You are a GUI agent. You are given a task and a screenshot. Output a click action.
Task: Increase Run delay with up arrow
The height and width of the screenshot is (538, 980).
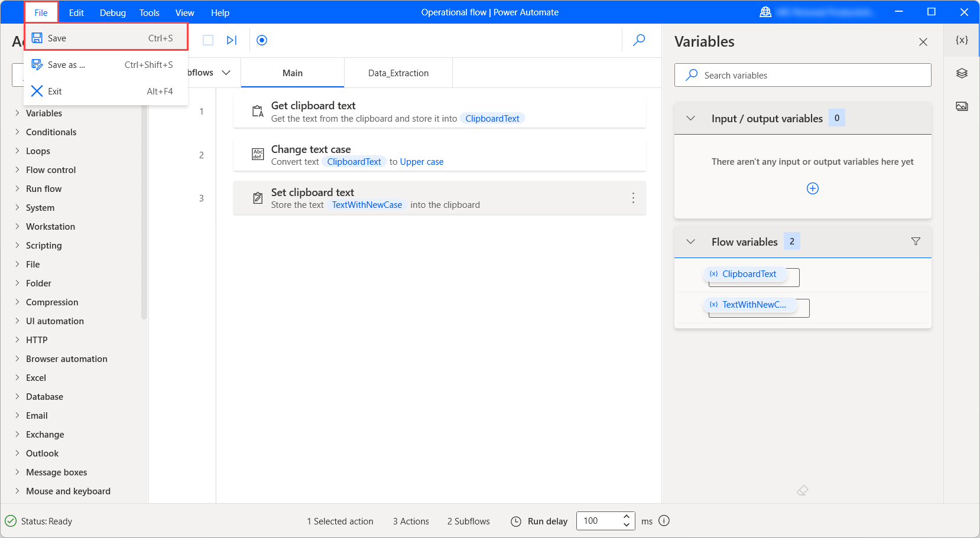(x=627, y=517)
